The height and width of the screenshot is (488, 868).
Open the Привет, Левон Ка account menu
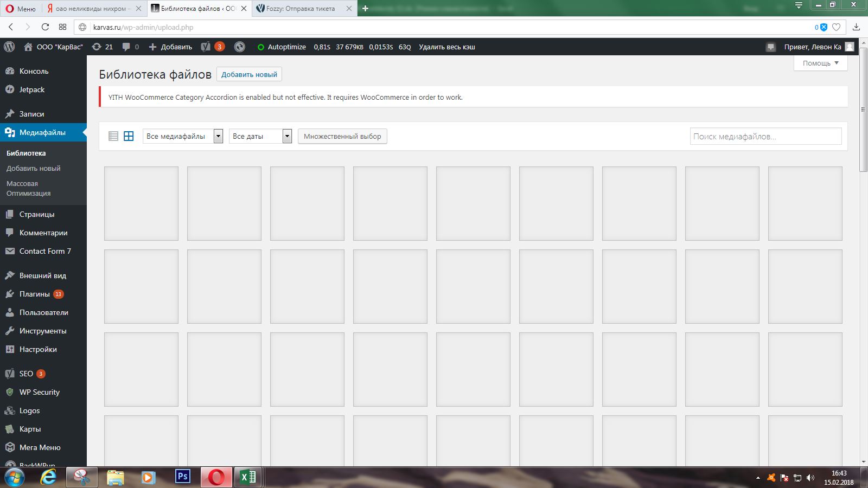[x=819, y=47]
